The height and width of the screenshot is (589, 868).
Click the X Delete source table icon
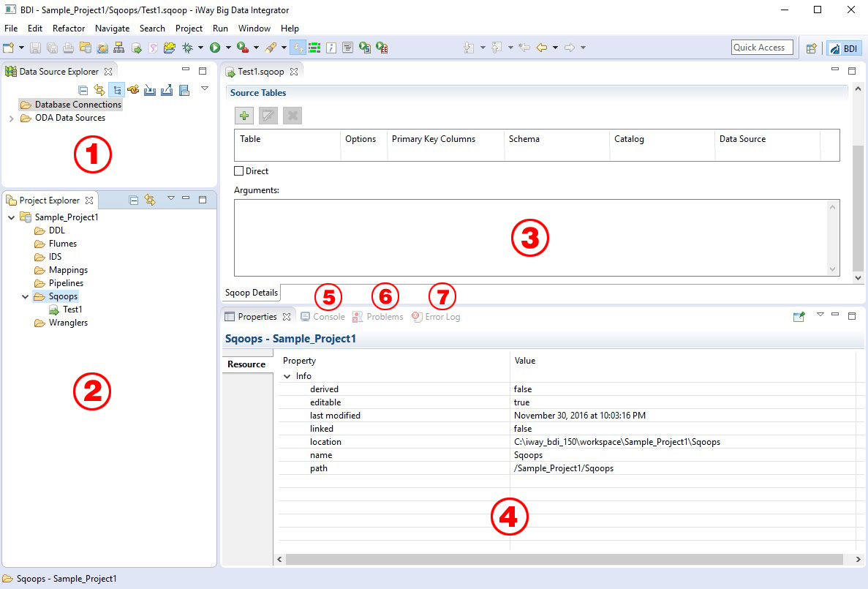(293, 116)
